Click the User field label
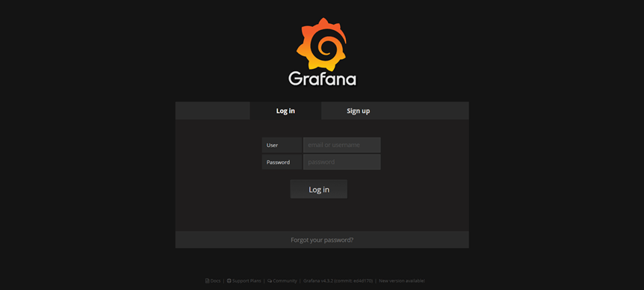This screenshot has width=644, height=290. (282, 145)
